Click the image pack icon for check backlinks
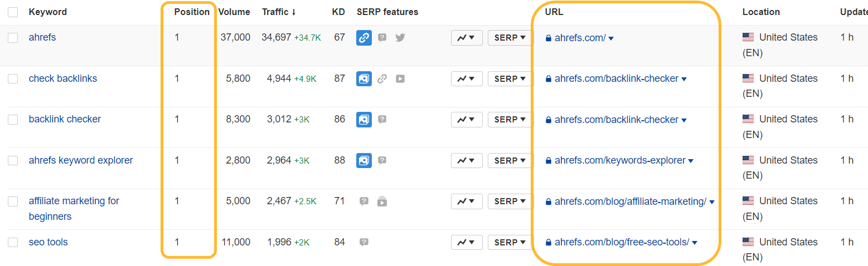 click(x=363, y=79)
